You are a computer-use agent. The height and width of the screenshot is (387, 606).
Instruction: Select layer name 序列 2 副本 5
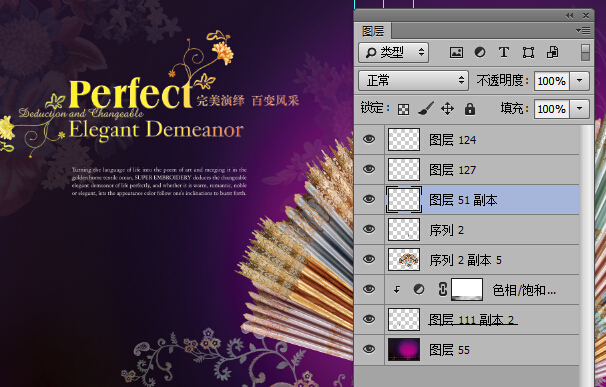[465, 260]
